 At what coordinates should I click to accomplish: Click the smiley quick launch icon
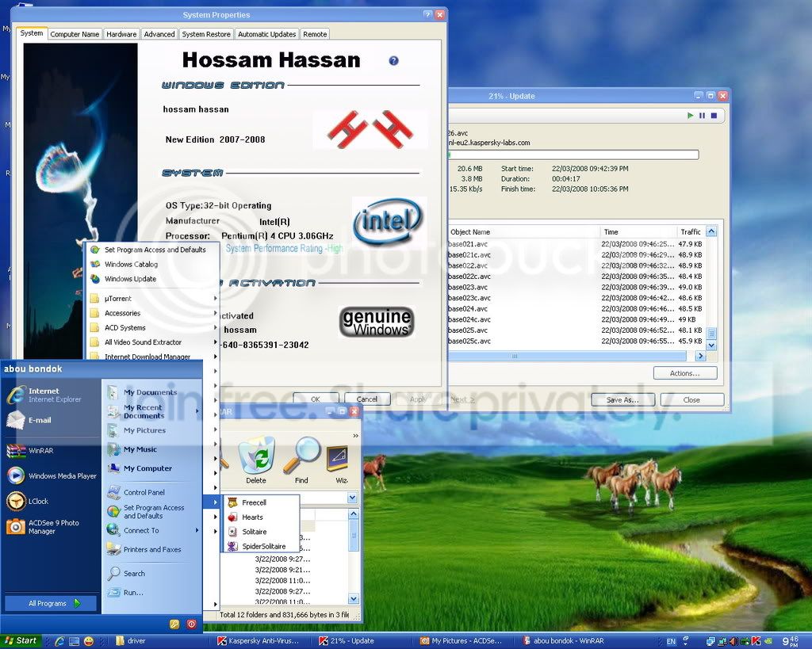click(89, 641)
